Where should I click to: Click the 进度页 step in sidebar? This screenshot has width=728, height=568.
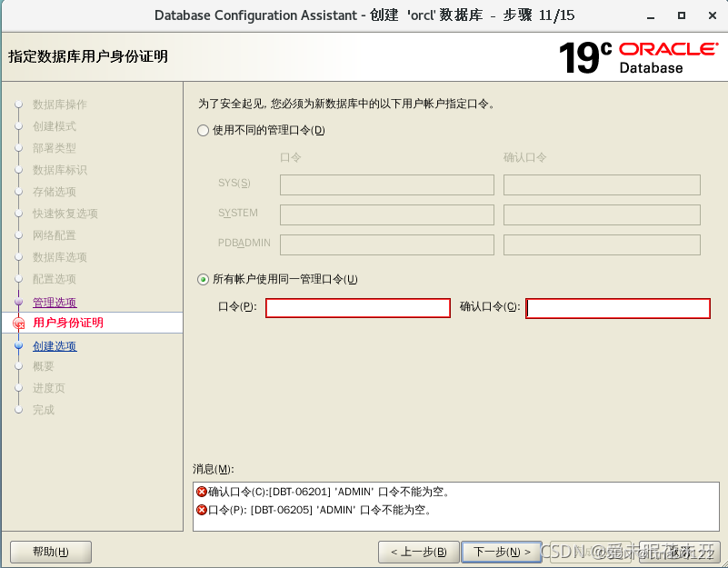click(x=49, y=388)
